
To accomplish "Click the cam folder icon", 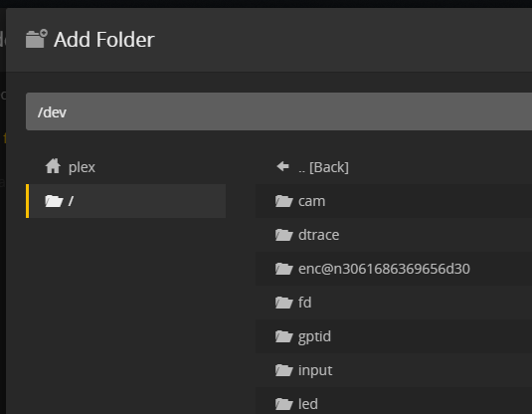I will click(x=284, y=201).
